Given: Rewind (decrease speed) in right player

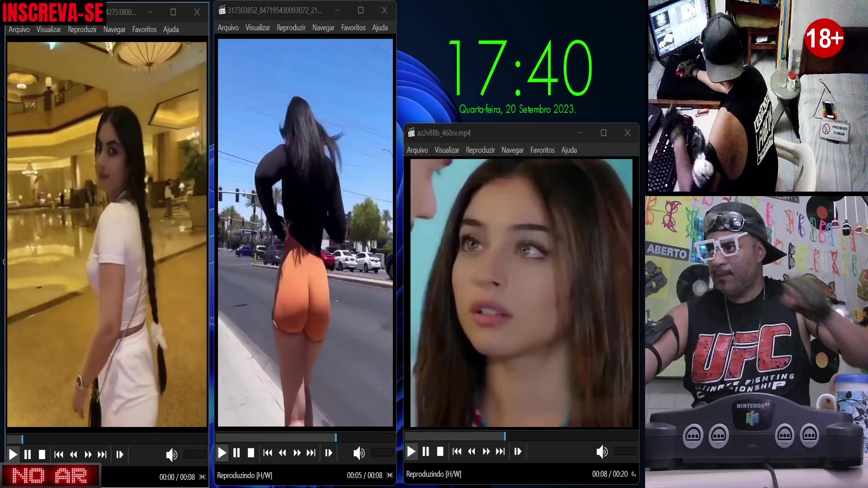Looking at the screenshot, I should [472, 451].
